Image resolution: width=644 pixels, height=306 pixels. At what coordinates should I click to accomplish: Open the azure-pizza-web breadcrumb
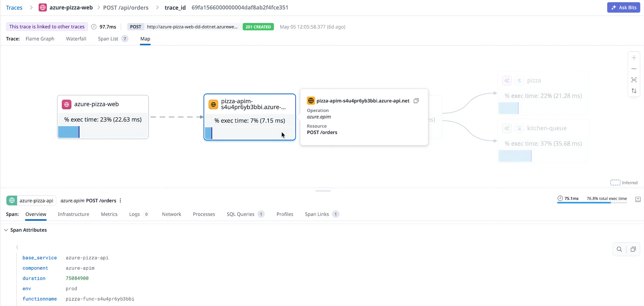pos(71,8)
